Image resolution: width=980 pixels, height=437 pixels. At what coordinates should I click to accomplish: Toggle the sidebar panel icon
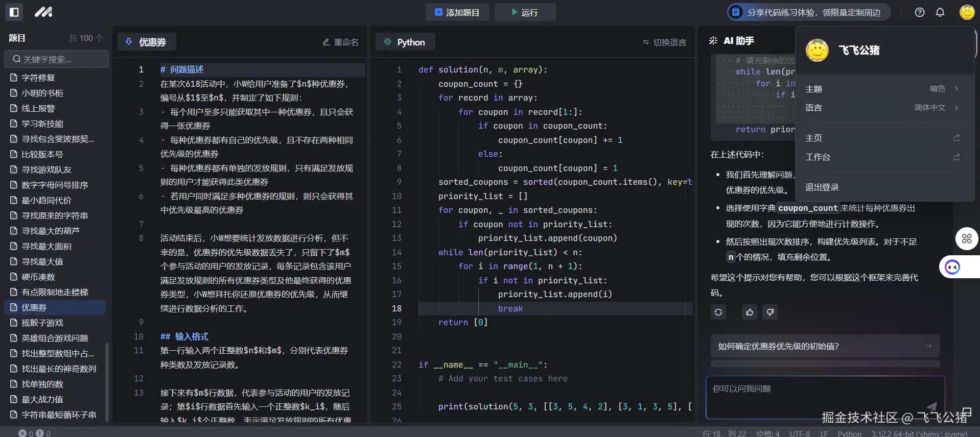[x=14, y=12]
